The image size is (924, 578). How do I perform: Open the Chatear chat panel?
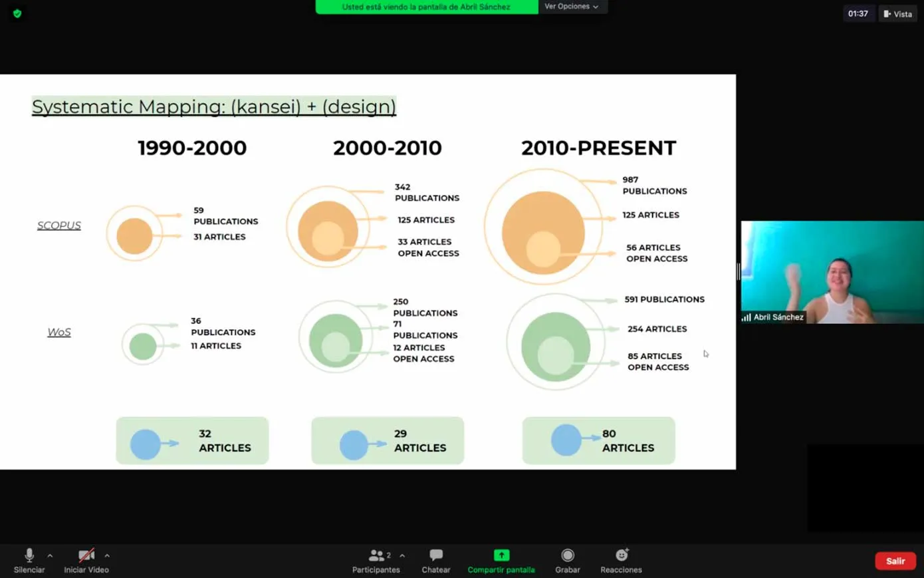tap(436, 556)
